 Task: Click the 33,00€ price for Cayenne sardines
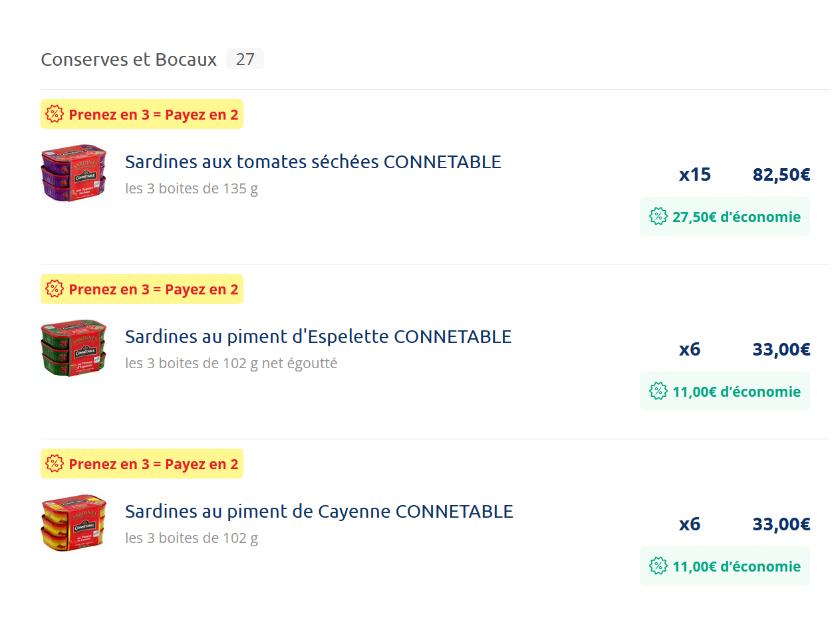(781, 524)
